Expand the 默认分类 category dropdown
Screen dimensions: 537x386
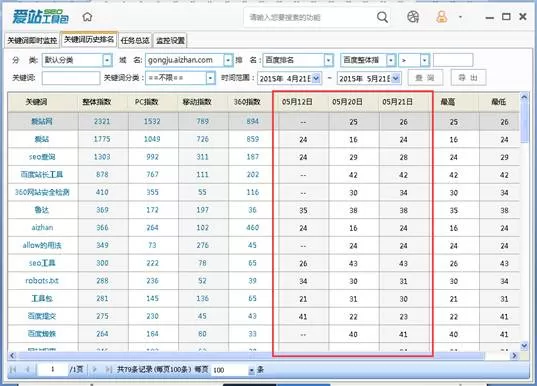click(107, 60)
